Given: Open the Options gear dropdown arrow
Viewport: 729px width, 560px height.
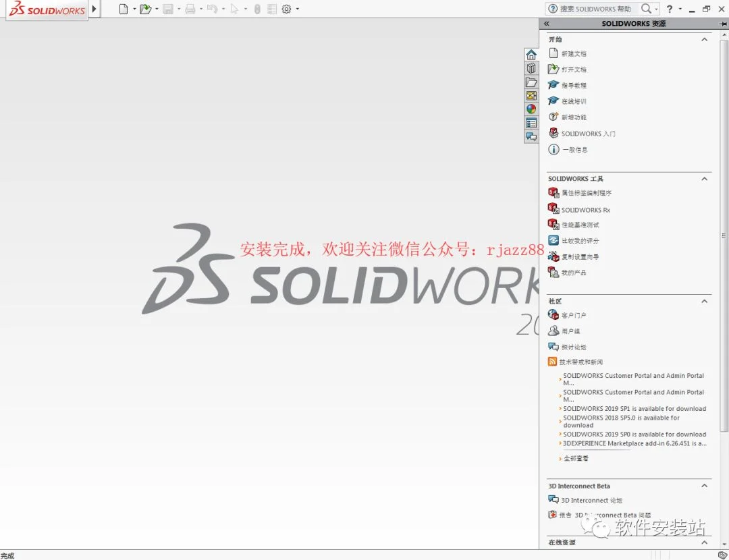Looking at the screenshot, I should pyautogui.click(x=298, y=9).
